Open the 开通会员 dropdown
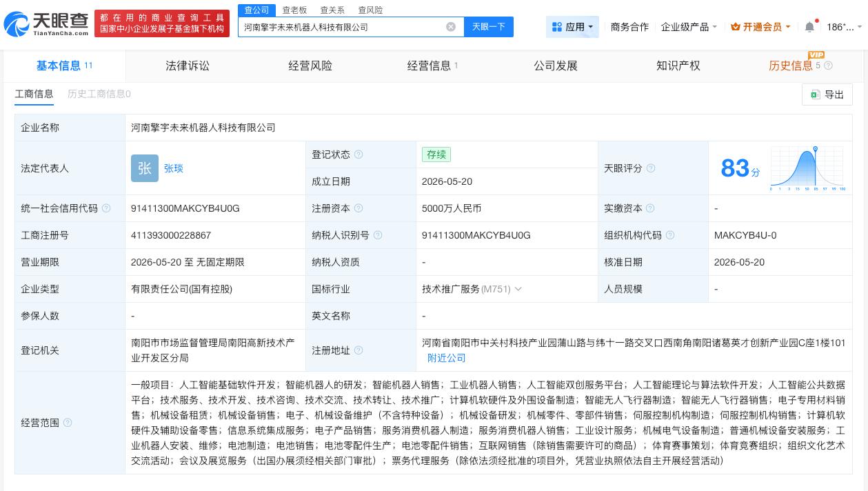 tap(760, 27)
